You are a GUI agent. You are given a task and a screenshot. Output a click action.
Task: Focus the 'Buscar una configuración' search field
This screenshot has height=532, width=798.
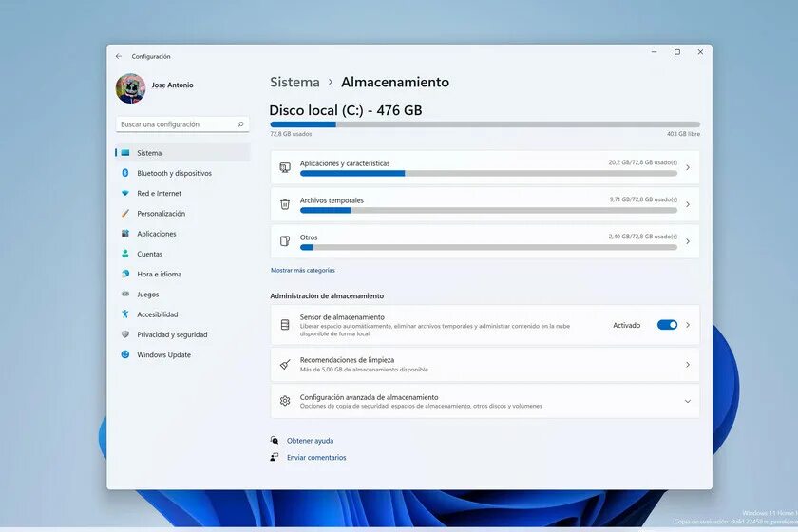(x=182, y=124)
